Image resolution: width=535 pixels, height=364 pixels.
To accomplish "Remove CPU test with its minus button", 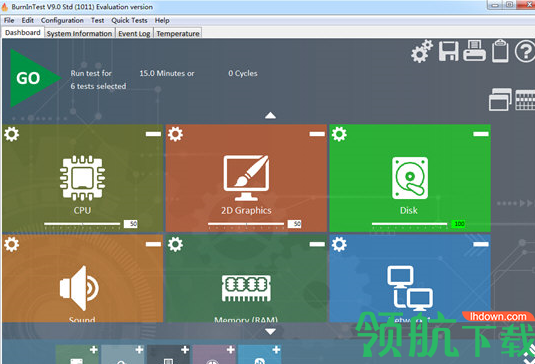I will click(x=154, y=134).
